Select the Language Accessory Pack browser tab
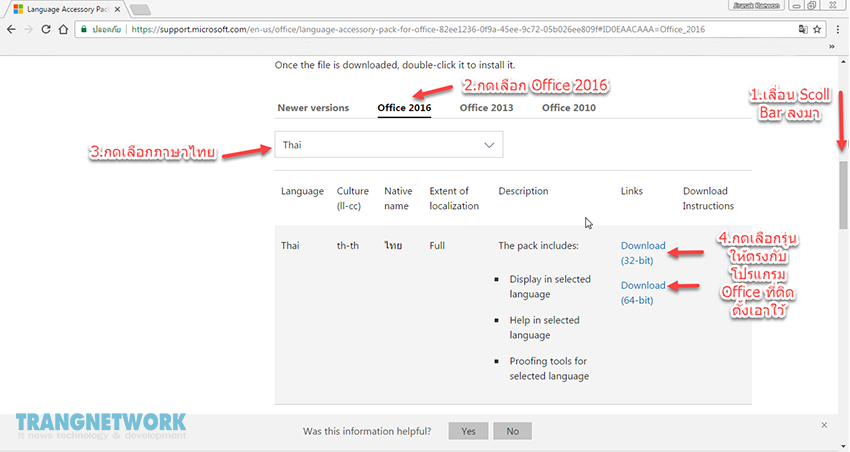The height and width of the screenshot is (452, 850). [x=65, y=9]
